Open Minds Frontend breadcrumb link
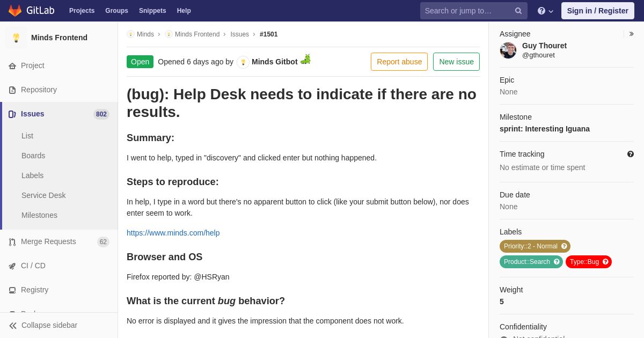The image size is (644, 338). point(197,34)
